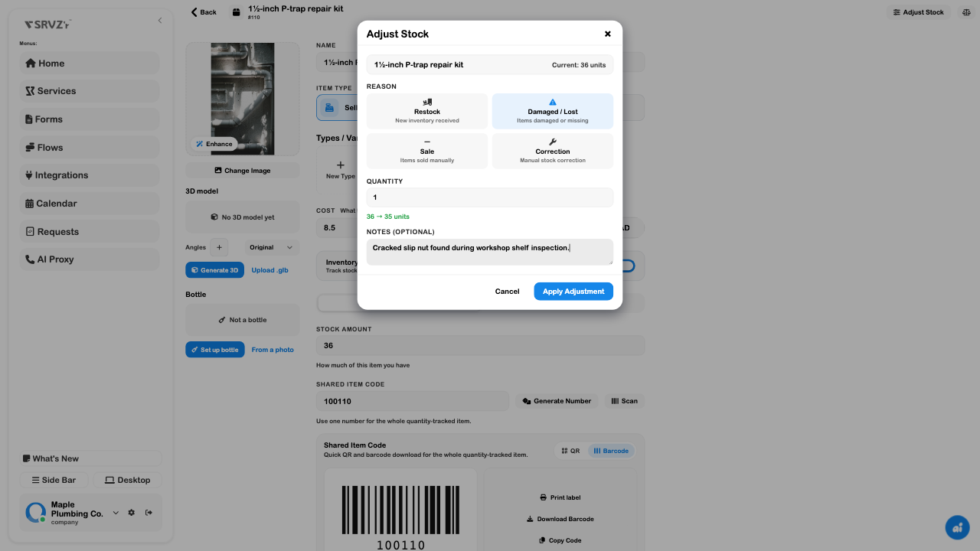The height and width of the screenshot is (551, 980).
Task: Go to Home in sidebar
Action: click(x=90, y=64)
